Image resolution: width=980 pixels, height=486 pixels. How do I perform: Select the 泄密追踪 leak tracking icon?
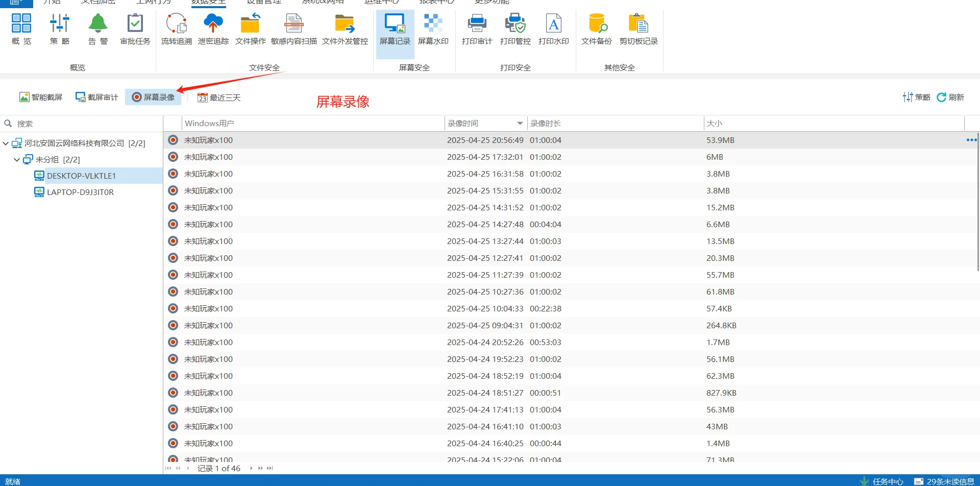[x=213, y=30]
